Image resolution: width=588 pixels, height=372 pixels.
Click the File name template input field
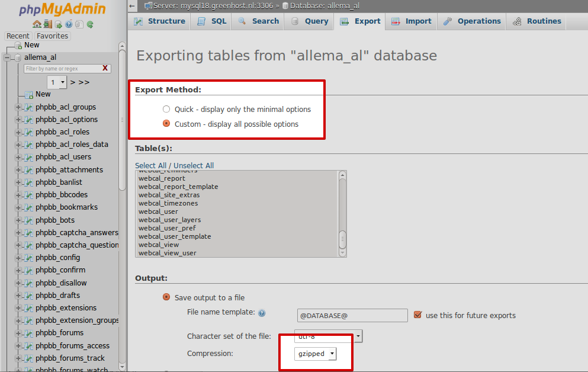click(x=352, y=315)
